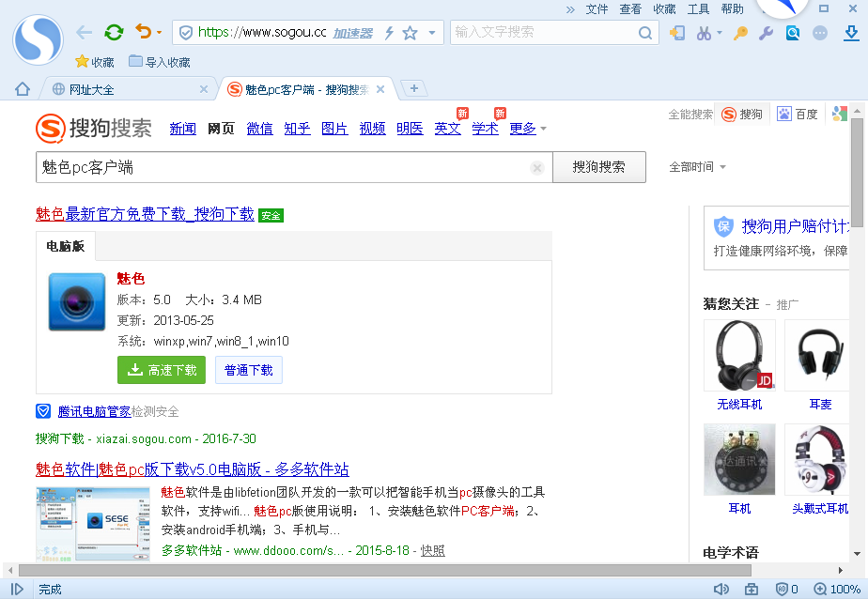Click the green 高速下载 button

(x=162, y=370)
